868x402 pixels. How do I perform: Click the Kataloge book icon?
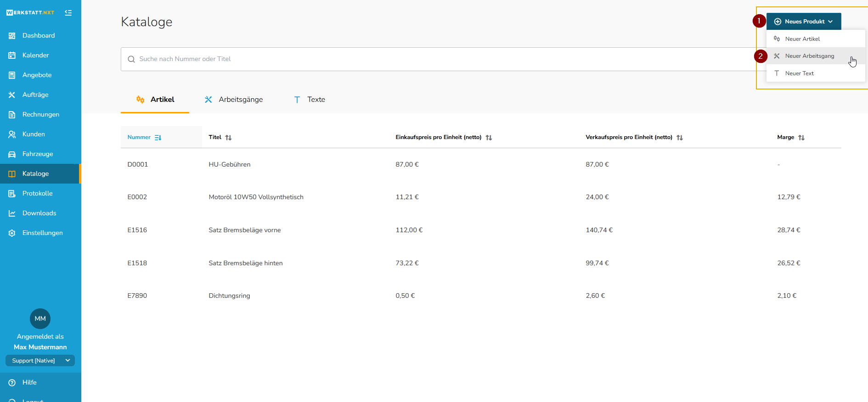tap(12, 174)
